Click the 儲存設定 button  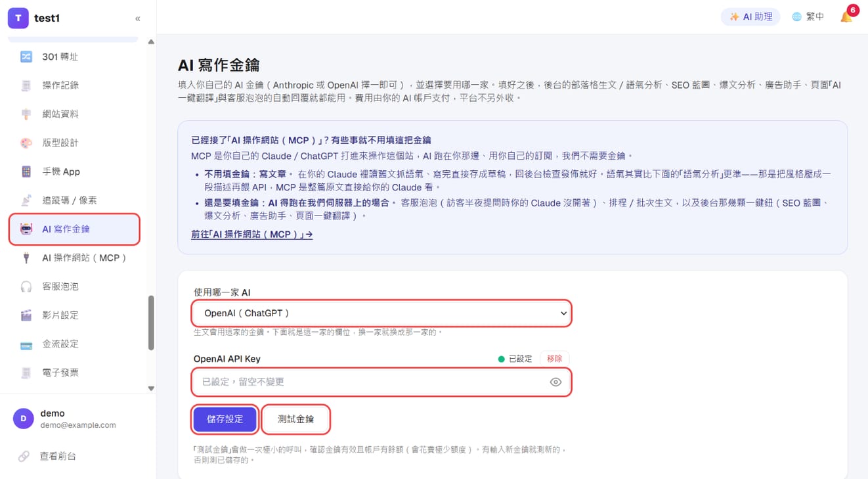225,419
